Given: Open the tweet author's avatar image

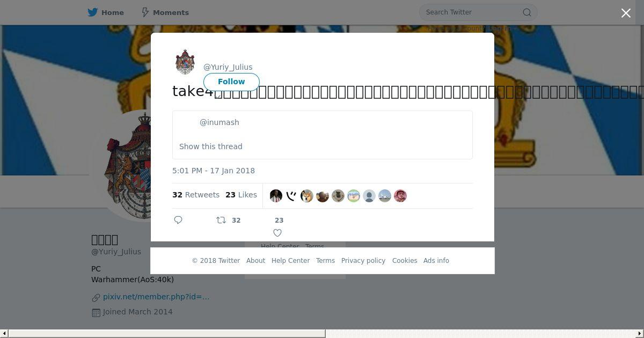Looking at the screenshot, I should coord(185,62).
